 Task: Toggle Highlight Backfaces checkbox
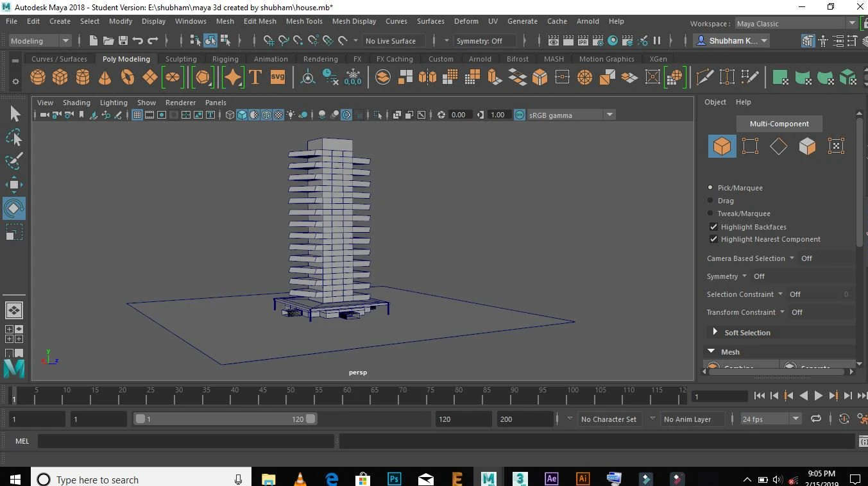pos(713,227)
